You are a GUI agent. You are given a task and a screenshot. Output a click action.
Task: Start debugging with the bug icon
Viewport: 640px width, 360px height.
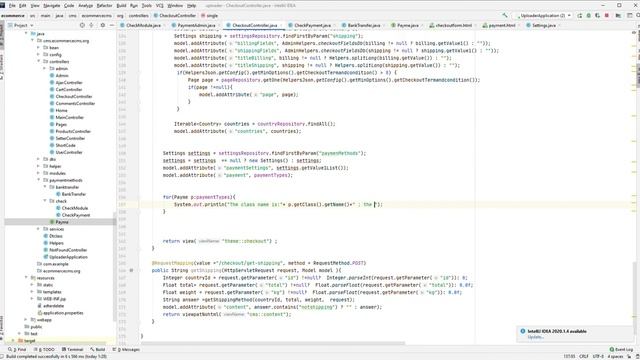click(589, 16)
